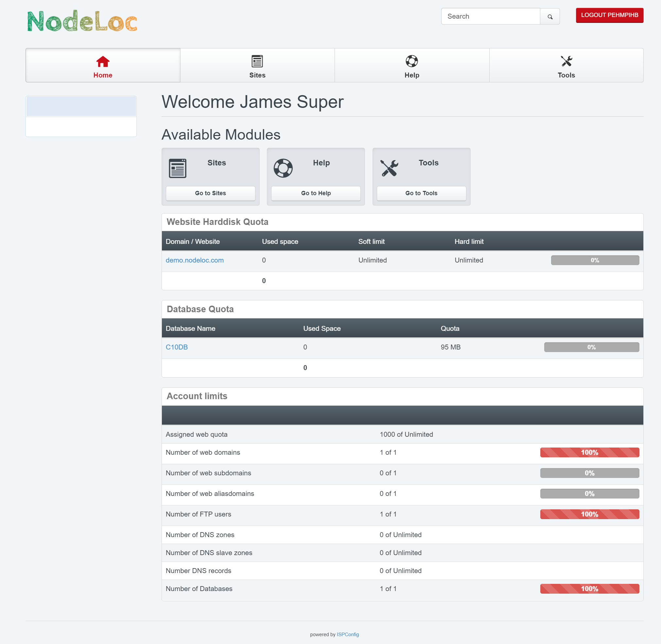Viewport: 661px width, 644px height.
Task: Click the Go to Help button
Action: (x=316, y=193)
